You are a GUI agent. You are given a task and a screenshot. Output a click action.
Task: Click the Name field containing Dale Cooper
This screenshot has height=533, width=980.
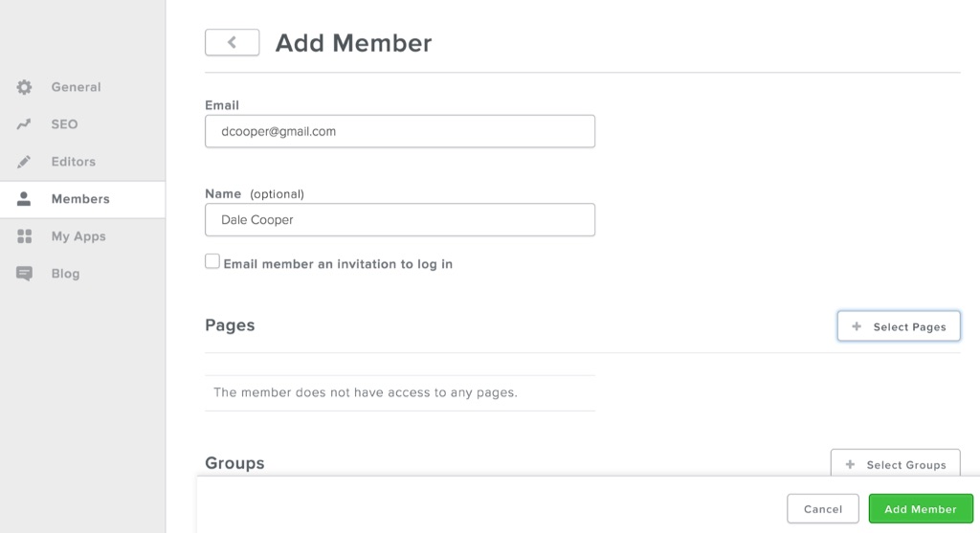pos(400,219)
